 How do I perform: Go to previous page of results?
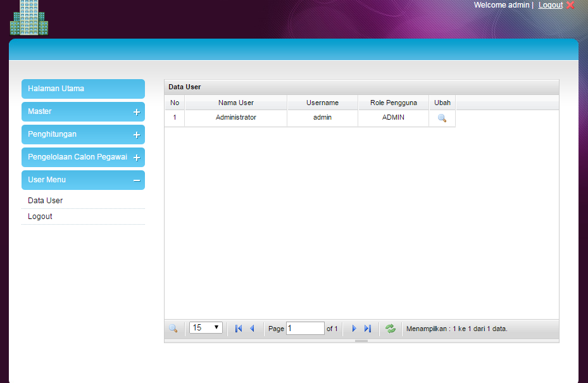pos(252,329)
